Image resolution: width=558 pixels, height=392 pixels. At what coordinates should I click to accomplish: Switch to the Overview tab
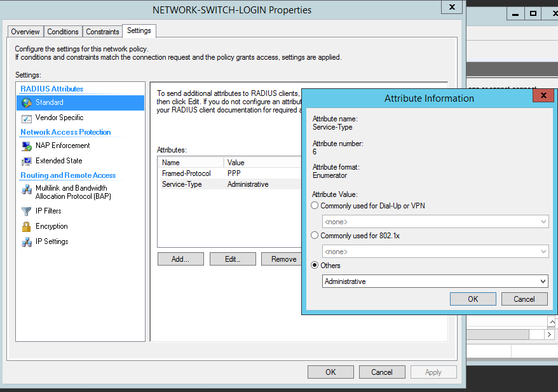coord(25,32)
